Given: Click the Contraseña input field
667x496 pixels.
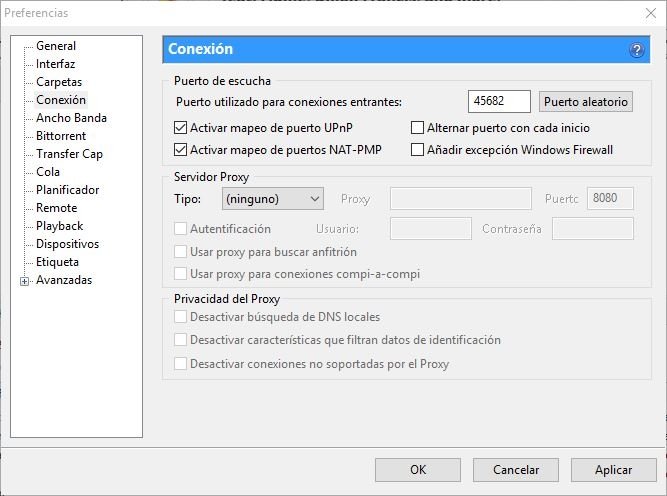Looking at the screenshot, I should pyautogui.click(x=593, y=228).
